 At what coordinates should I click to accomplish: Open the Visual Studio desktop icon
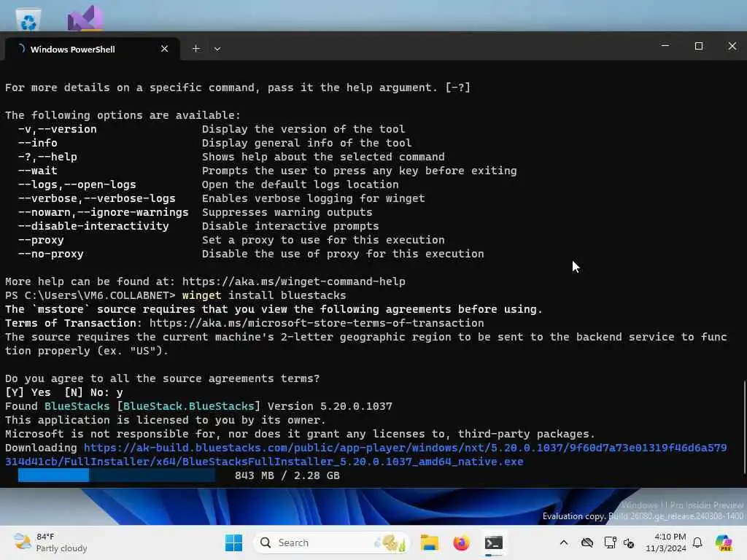pyautogui.click(x=85, y=18)
